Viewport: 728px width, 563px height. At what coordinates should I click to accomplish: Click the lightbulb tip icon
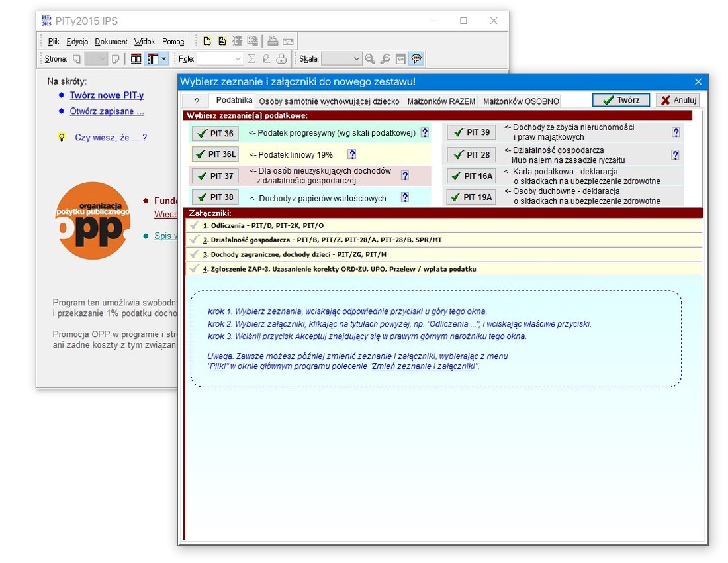[x=62, y=138]
